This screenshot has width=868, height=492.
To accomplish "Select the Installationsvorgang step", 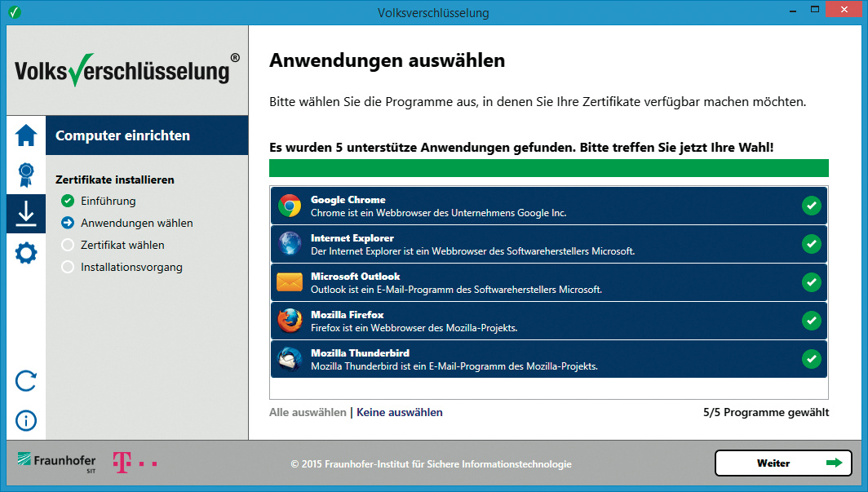I will [131, 267].
